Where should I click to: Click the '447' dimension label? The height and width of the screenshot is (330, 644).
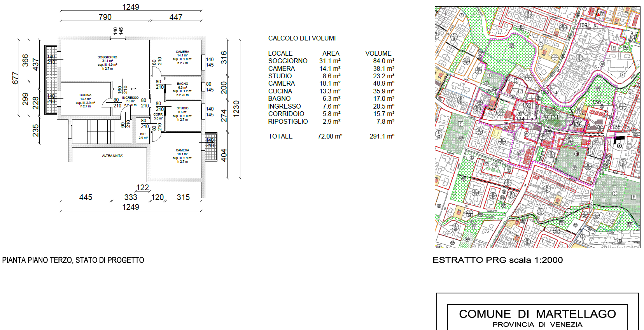176,17
